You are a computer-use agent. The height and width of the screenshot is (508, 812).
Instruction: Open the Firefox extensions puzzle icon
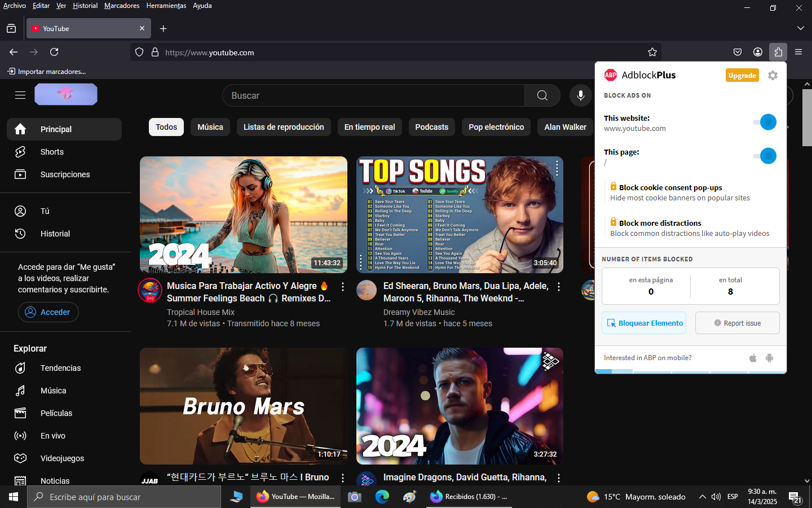click(778, 52)
